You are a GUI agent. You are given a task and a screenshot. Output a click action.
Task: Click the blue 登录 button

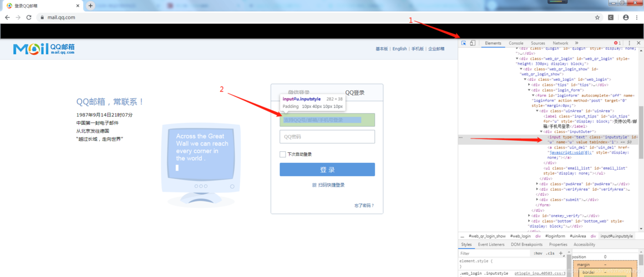pos(327,170)
